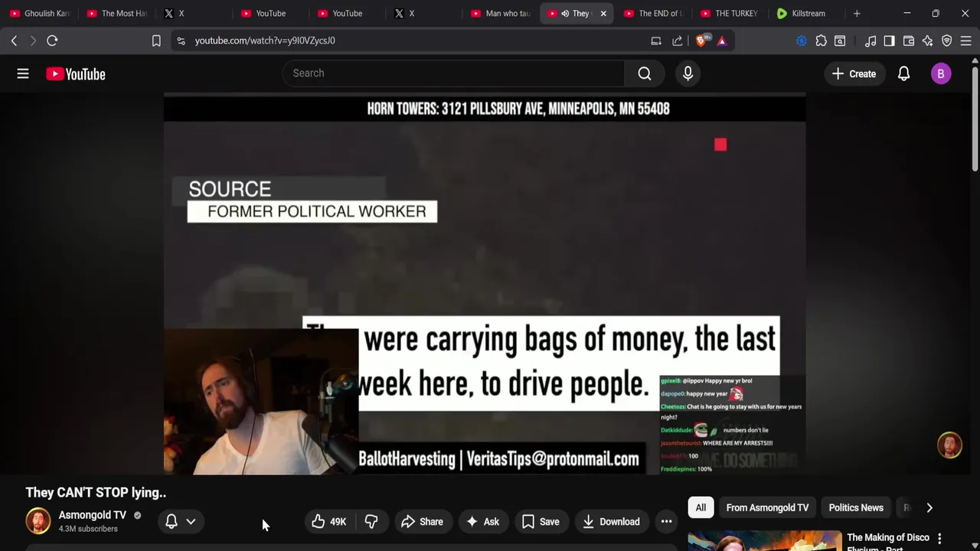The width and height of the screenshot is (980, 551).
Task: Open the account avatar menu
Action: click(x=941, y=73)
